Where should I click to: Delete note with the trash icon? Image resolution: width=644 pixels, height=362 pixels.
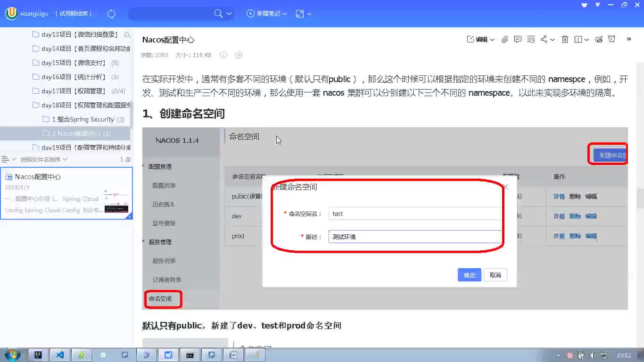(x=565, y=40)
